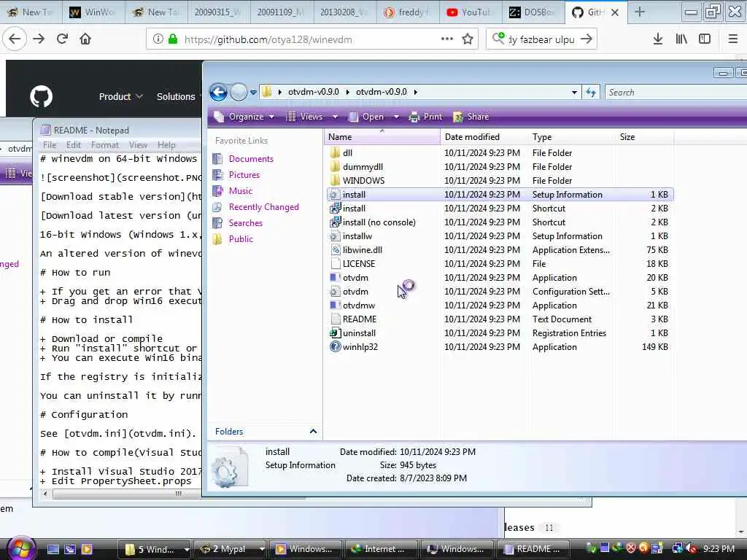
Task: Select the WINDOWS folder
Action: coord(363,181)
